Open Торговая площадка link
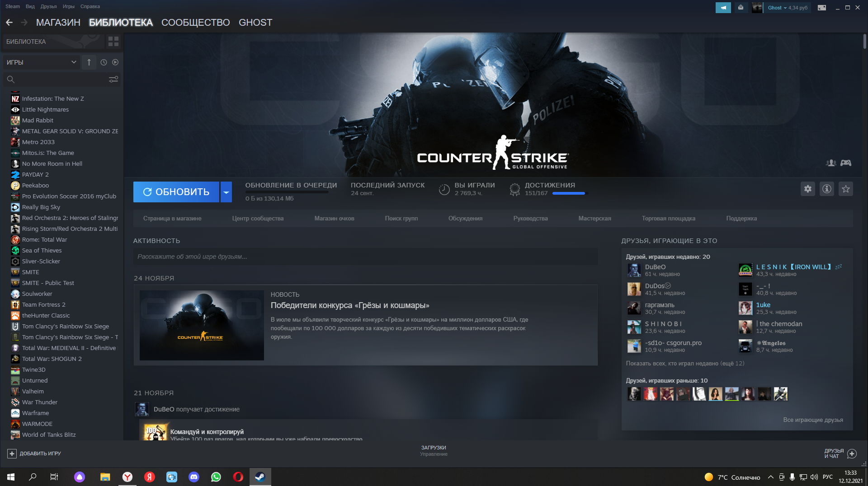 click(x=669, y=218)
